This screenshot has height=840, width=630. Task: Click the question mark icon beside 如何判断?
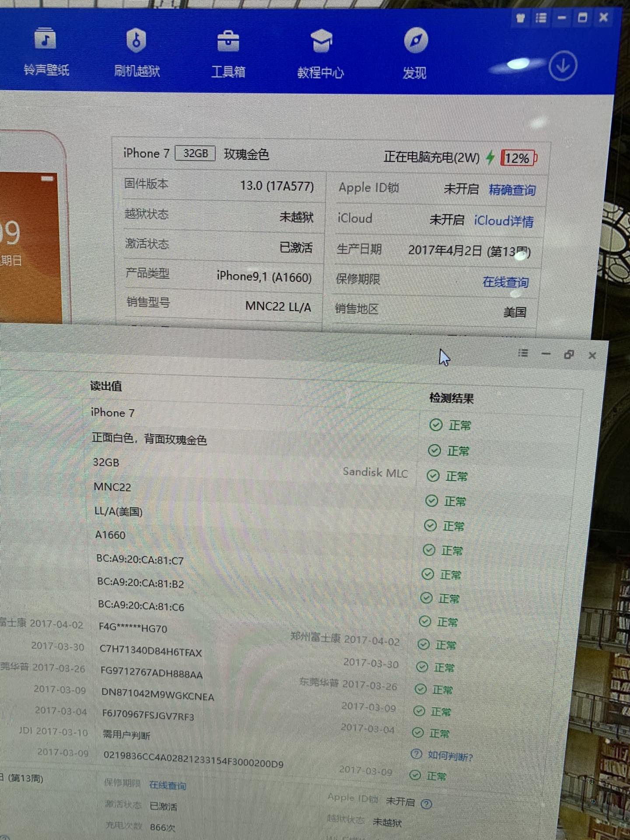(416, 754)
